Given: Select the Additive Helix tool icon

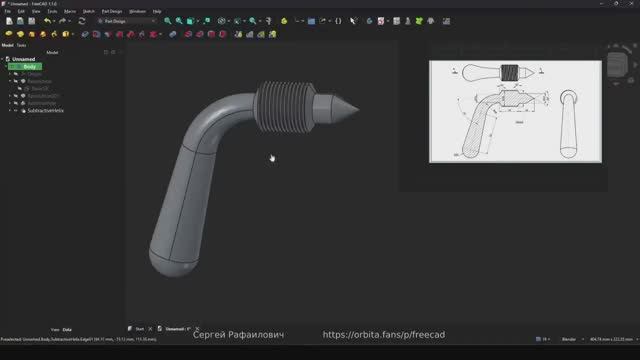Looking at the screenshot, I should [54, 34].
